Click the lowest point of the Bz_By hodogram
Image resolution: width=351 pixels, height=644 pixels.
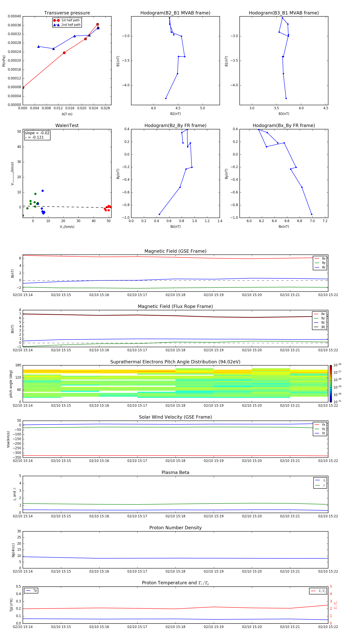point(159,214)
